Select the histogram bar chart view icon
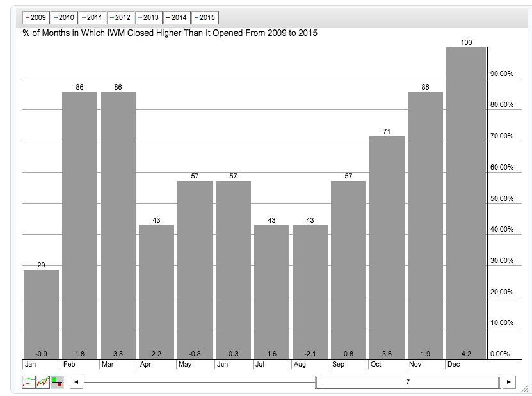 tap(57, 382)
